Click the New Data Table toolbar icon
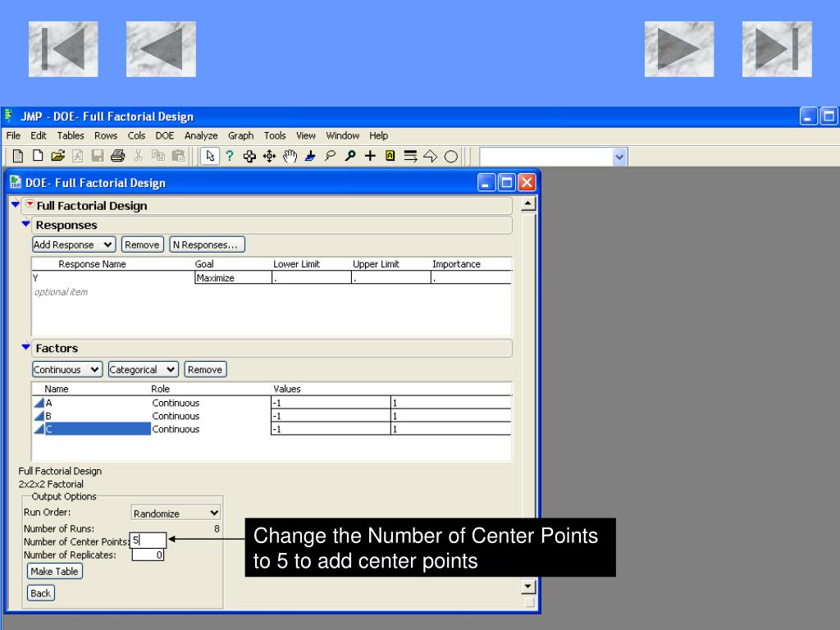Viewport: 840px width, 630px height. (x=18, y=156)
